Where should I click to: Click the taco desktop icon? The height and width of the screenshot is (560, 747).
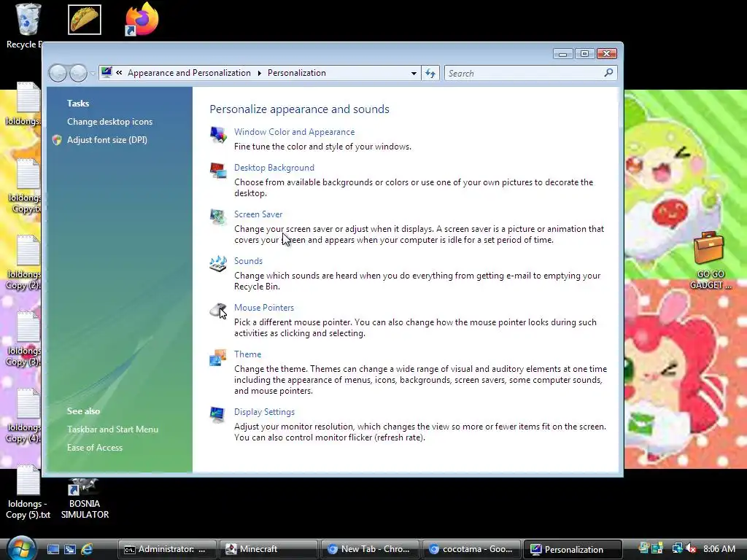click(85, 20)
